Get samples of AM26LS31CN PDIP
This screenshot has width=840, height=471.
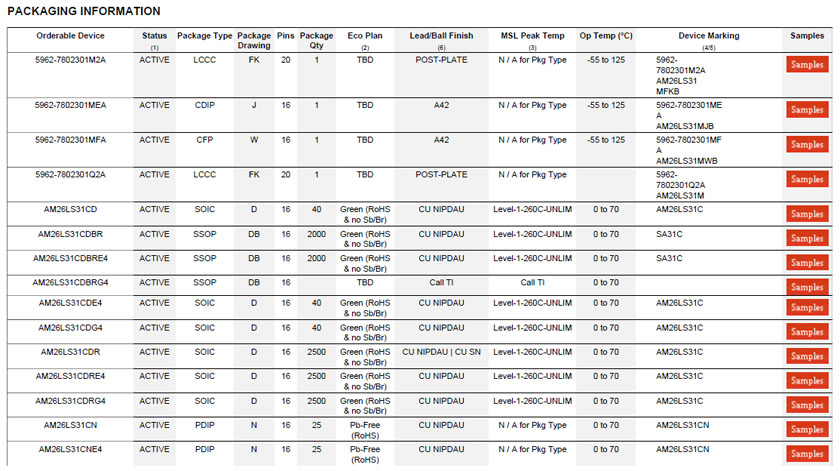807,429
